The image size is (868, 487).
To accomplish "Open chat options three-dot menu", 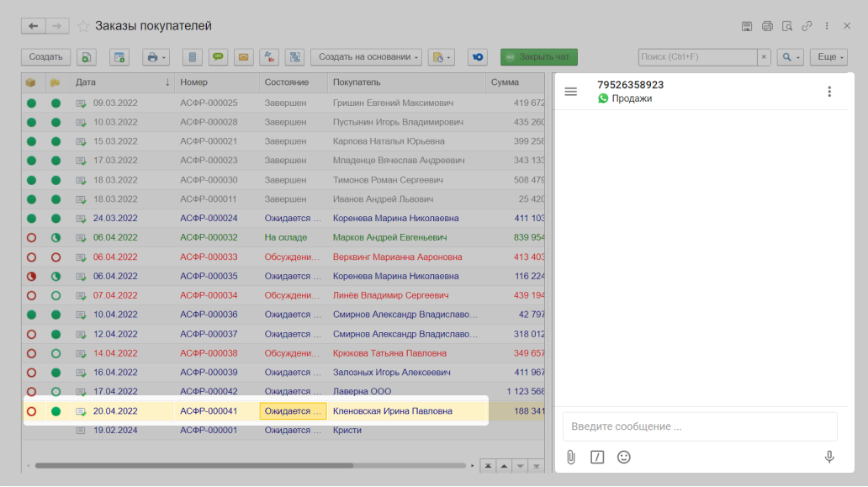I will tap(829, 92).
